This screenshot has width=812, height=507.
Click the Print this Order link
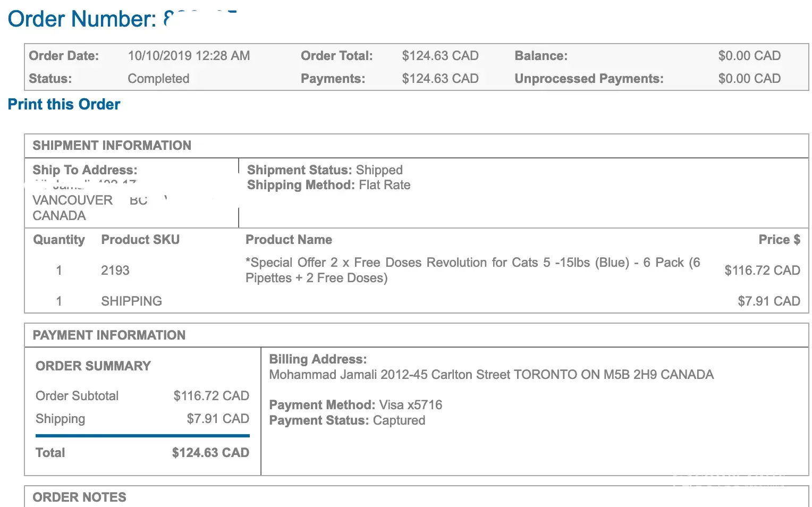click(64, 104)
